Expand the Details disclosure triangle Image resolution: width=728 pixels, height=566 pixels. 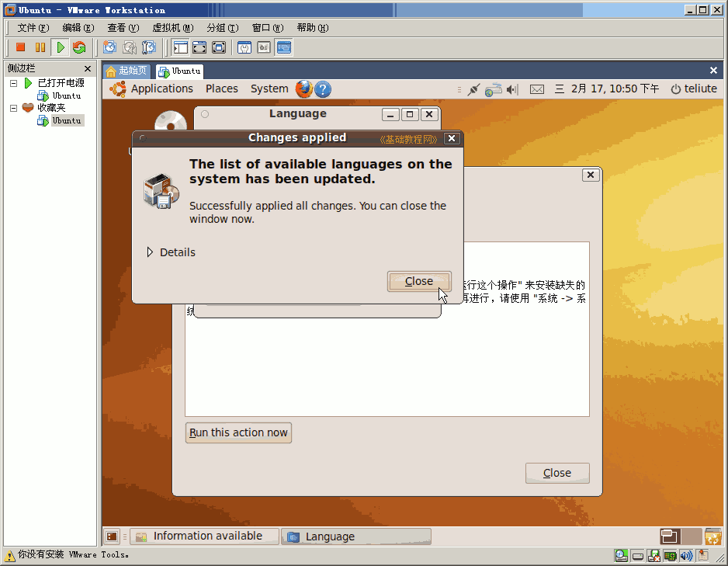click(x=150, y=252)
